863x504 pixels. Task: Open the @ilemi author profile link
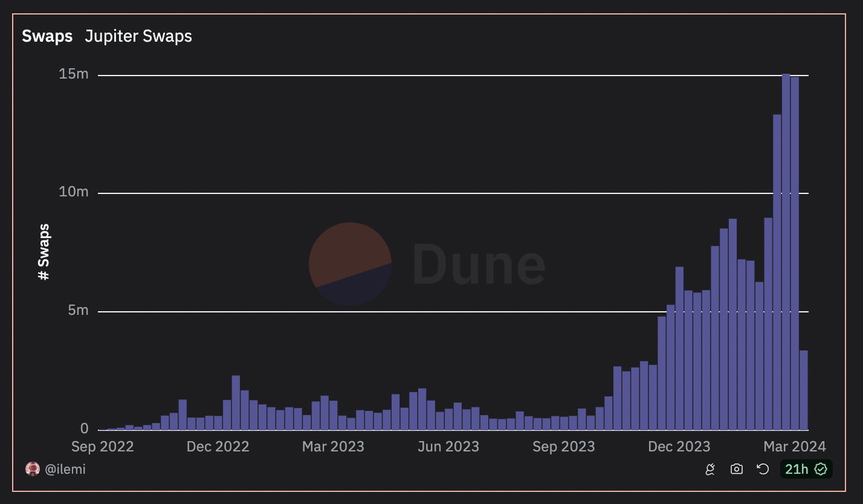65,469
